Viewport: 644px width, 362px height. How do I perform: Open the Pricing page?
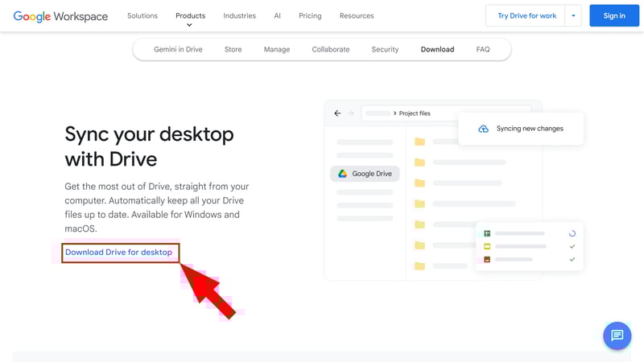point(310,15)
